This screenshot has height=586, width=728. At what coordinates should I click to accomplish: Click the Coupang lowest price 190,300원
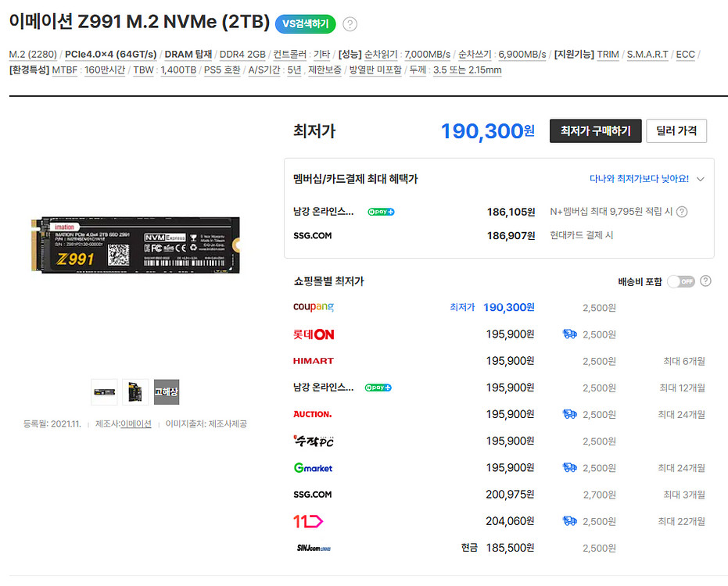(x=508, y=308)
